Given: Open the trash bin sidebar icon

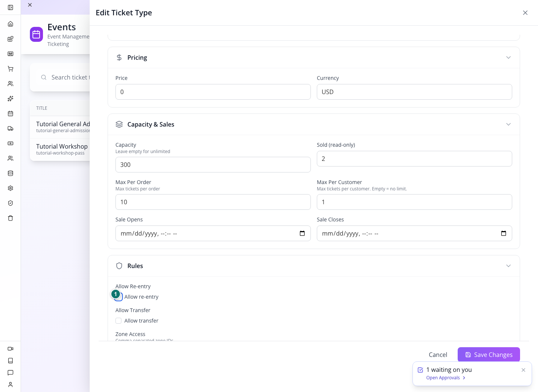Looking at the screenshot, I should pos(10,218).
